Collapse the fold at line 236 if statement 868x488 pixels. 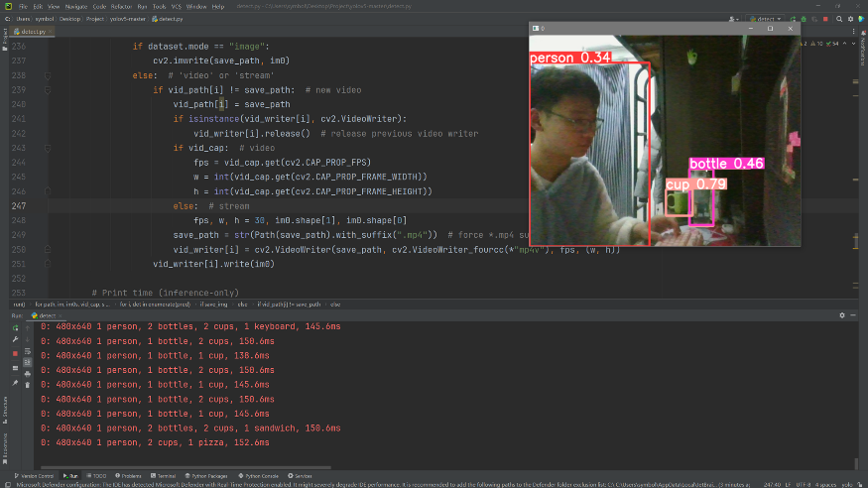[48, 47]
